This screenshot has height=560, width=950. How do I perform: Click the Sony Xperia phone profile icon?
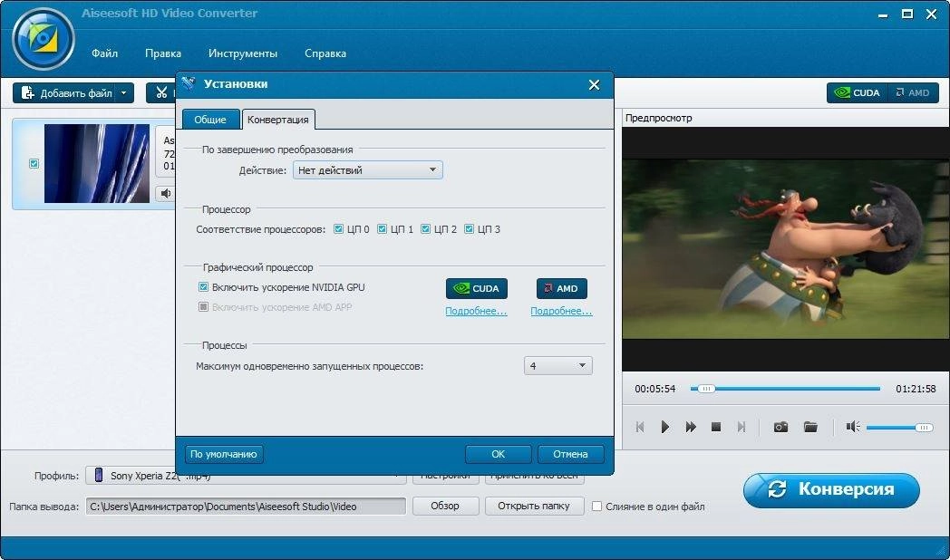98,475
